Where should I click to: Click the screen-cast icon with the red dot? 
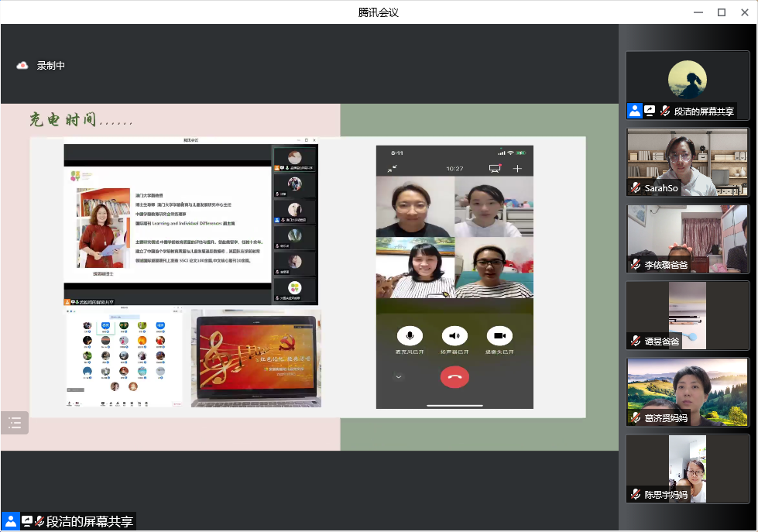[495, 168]
